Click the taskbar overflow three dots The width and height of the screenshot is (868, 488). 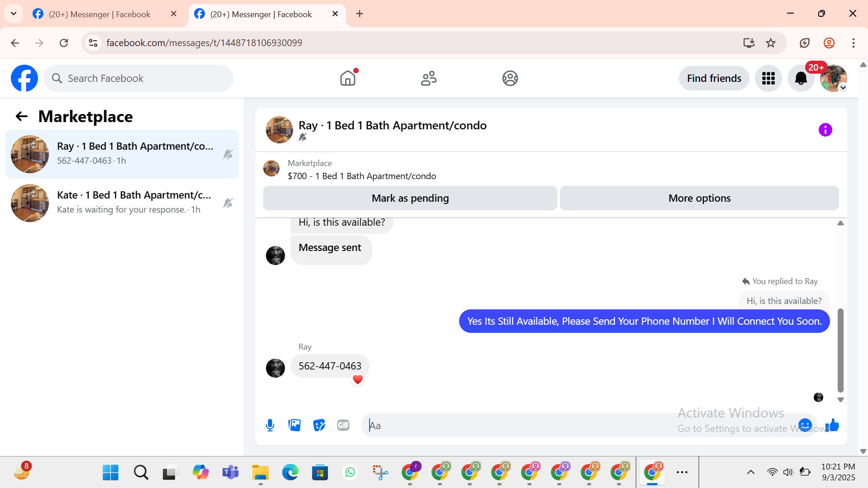pyautogui.click(x=682, y=472)
